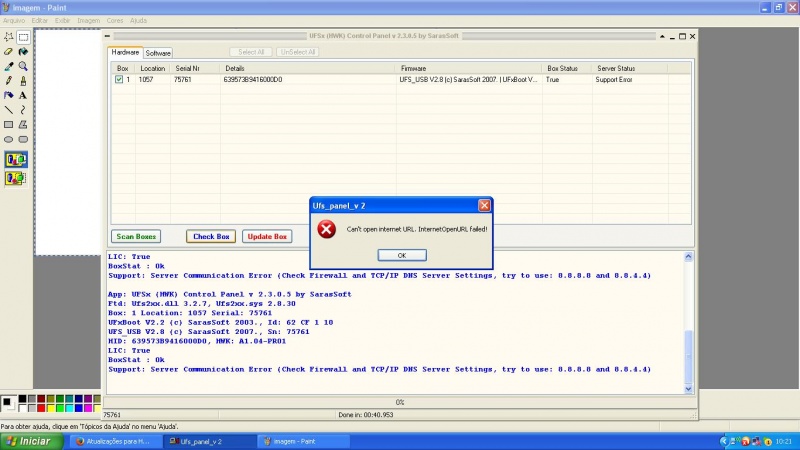This screenshot has height=450, width=800.
Task: Show hidden tray icons arrow
Action: 723,441
